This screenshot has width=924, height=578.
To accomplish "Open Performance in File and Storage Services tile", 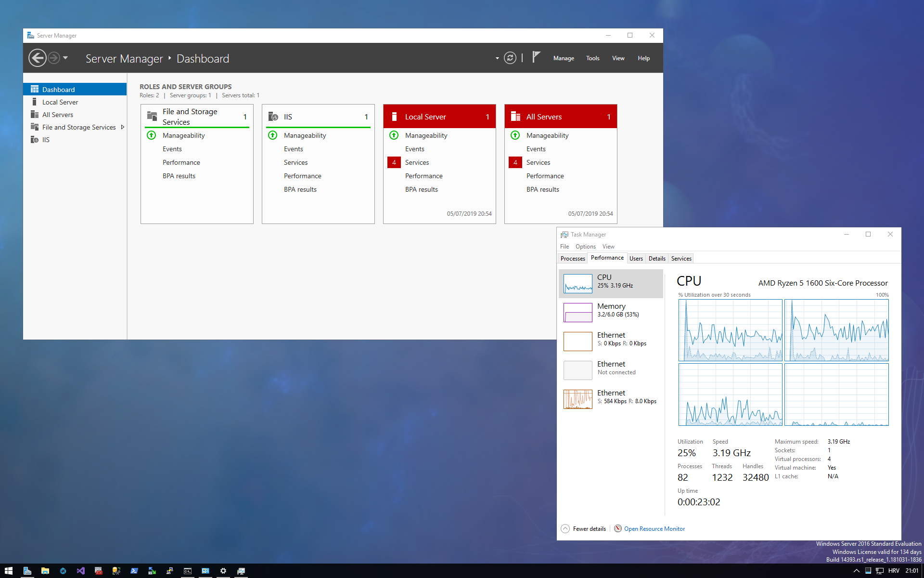I will point(181,162).
